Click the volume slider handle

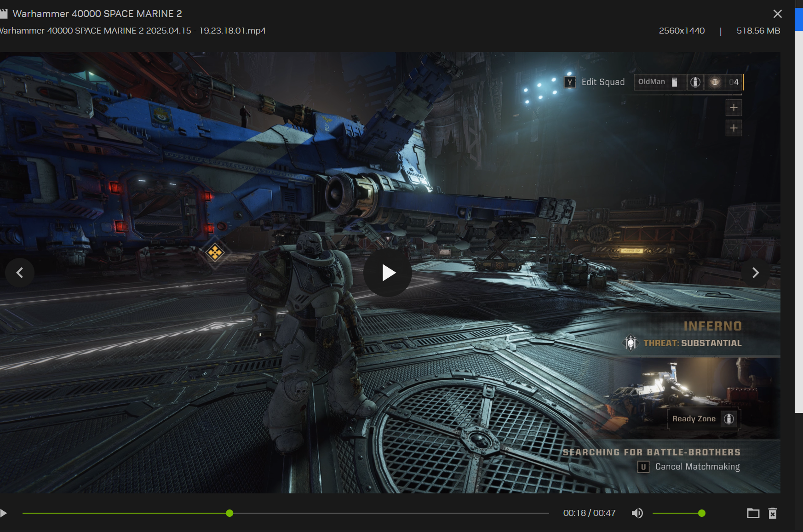click(701, 513)
